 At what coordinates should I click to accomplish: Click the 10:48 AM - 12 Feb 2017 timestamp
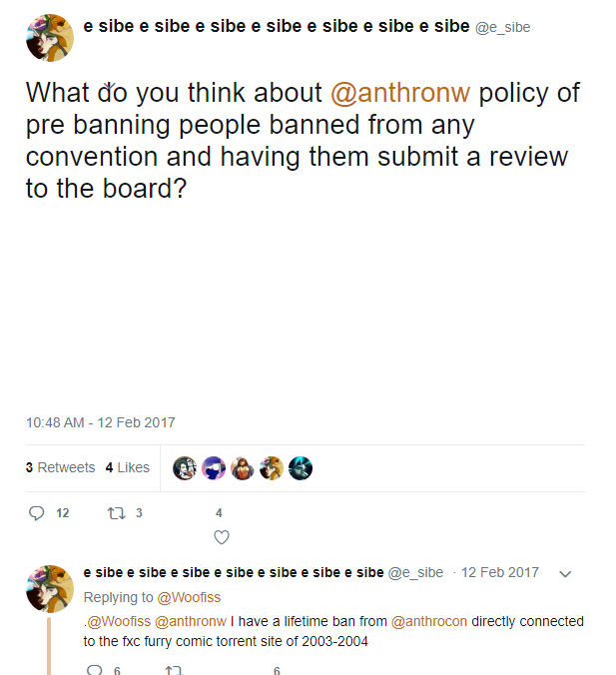pos(100,422)
